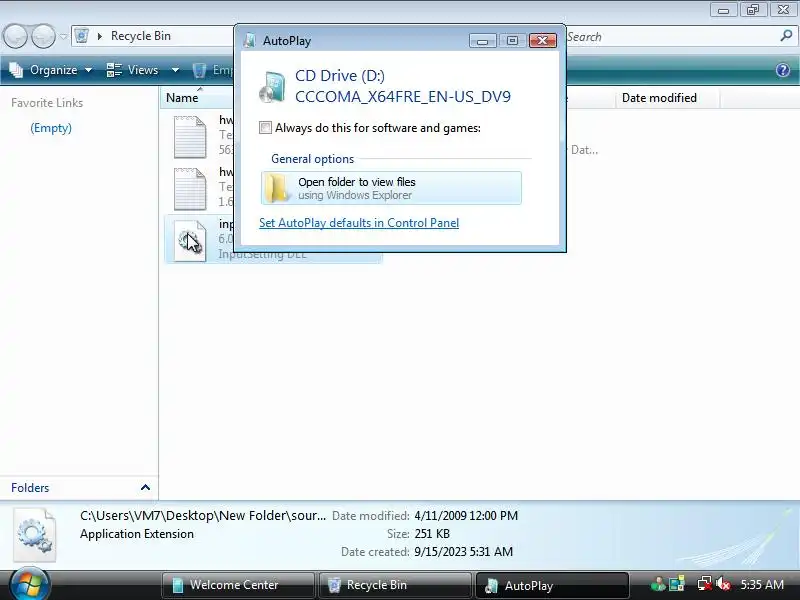Click the magnifier search icon

tap(786, 36)
